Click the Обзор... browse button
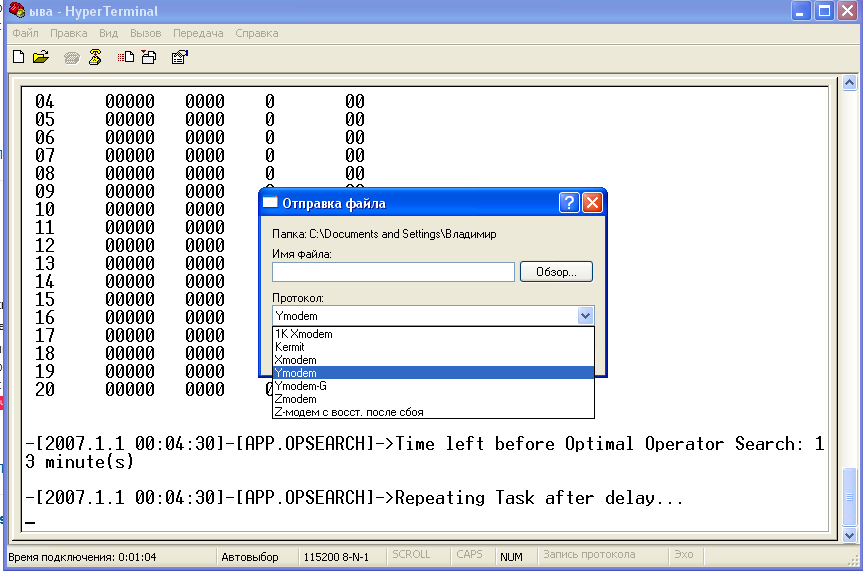Screen dimensions: 863x571 [x=556, y=272]
